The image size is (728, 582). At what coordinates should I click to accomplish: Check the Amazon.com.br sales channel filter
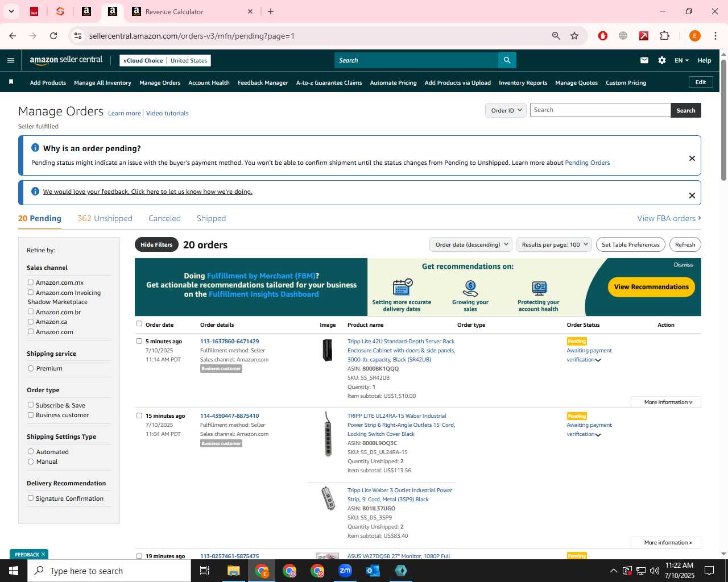pos(31,311)
